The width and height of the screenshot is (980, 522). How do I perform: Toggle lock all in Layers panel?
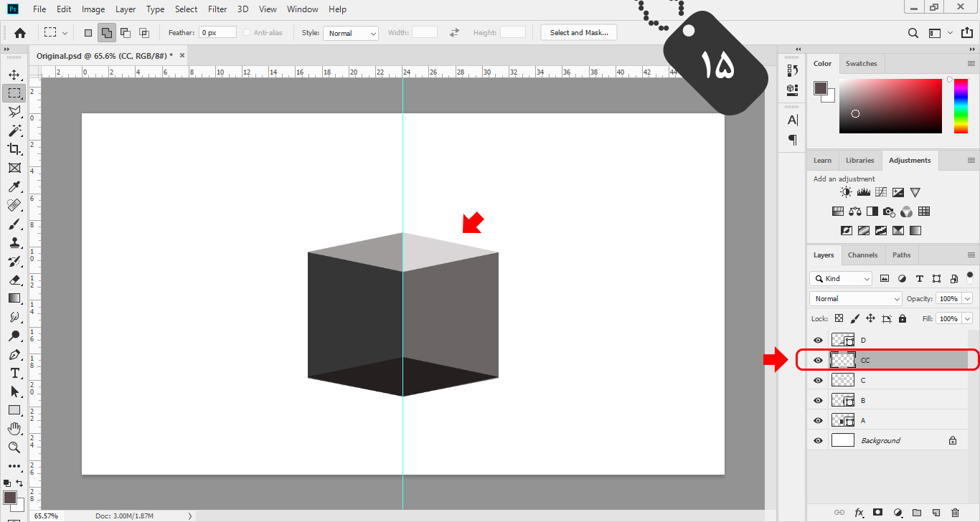903,318
